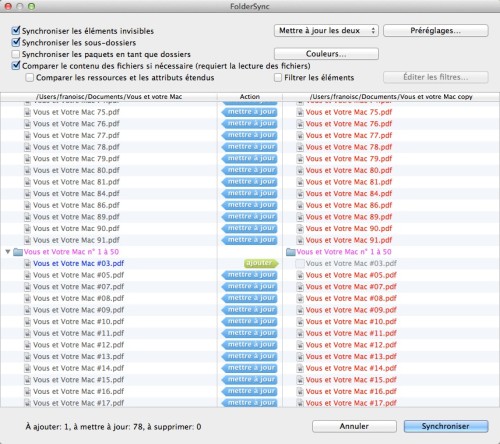The height and width of the screenshot is (444, 500).
Task: Click left folder icon 'Vous et Votre Mac n° 1 à 50'
Action: click(x=18, y=252)
